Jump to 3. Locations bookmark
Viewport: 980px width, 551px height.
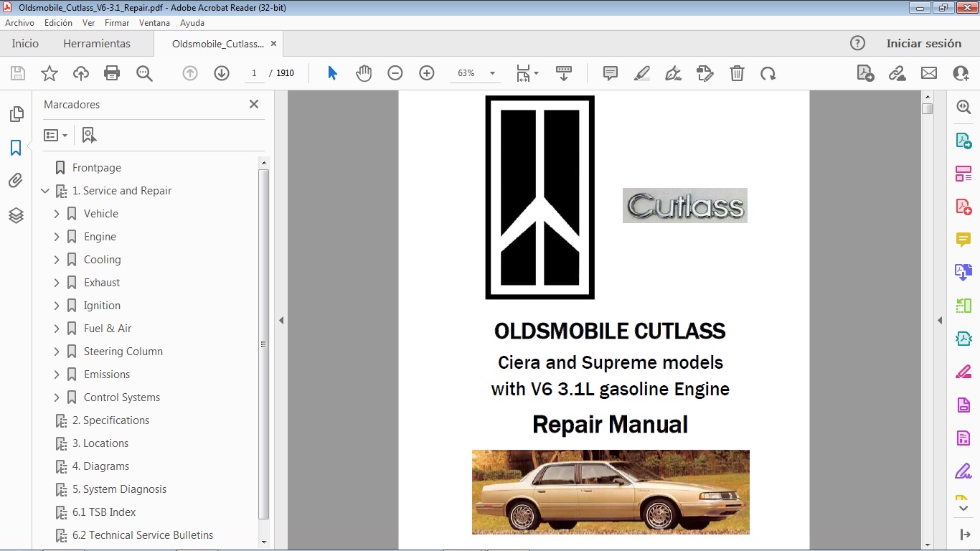pyautogui.click(x=100, y=443)
